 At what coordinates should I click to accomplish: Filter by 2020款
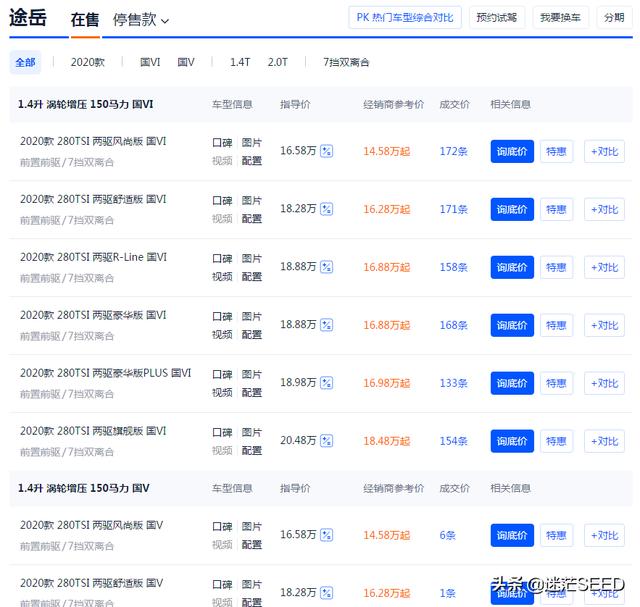(x=88, y=62)
